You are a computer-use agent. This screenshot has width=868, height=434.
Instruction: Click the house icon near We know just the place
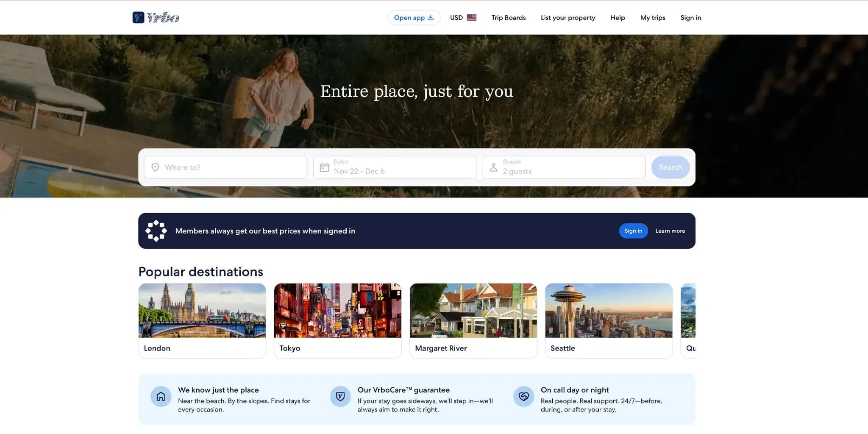tap(161, 396)
